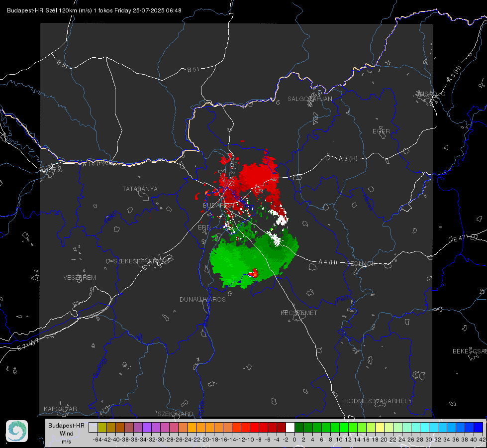Select the olive swatch left of -64
Image resolution: width=487 pixels, height=448 pixels.
(102, 427)
